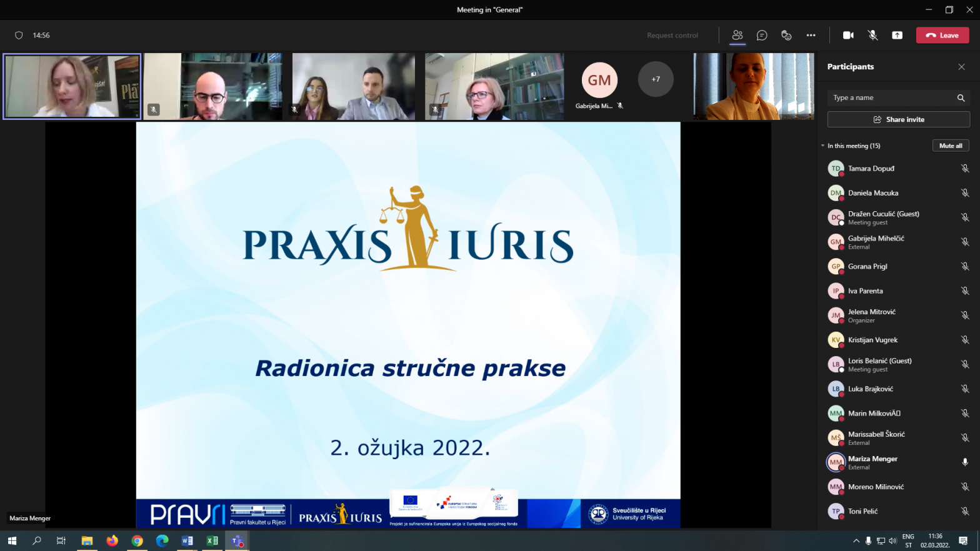Open the Reactions icon in toolbar

(786, 35)
